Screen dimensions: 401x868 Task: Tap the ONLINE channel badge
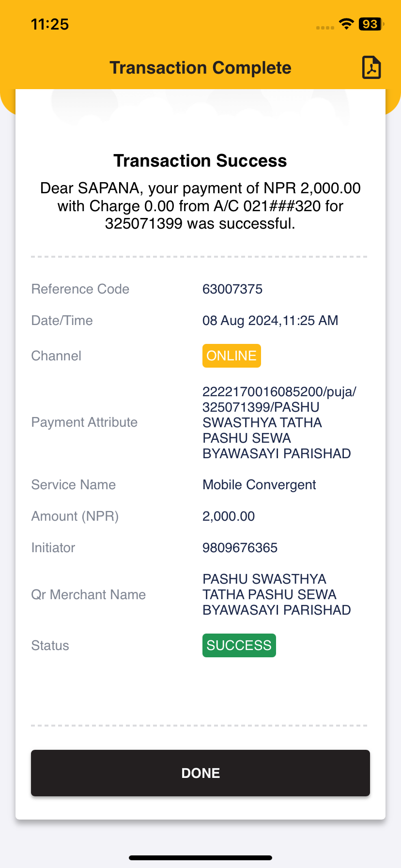(x=231, y=356)
